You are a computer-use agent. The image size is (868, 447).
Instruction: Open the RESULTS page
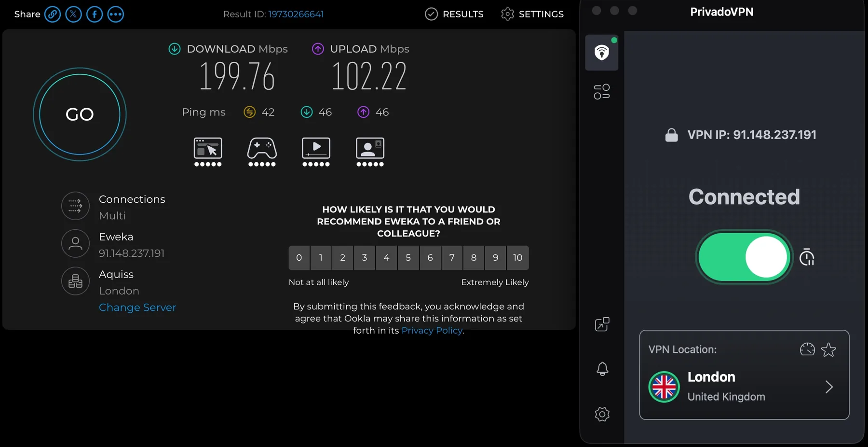pos(454,14)
